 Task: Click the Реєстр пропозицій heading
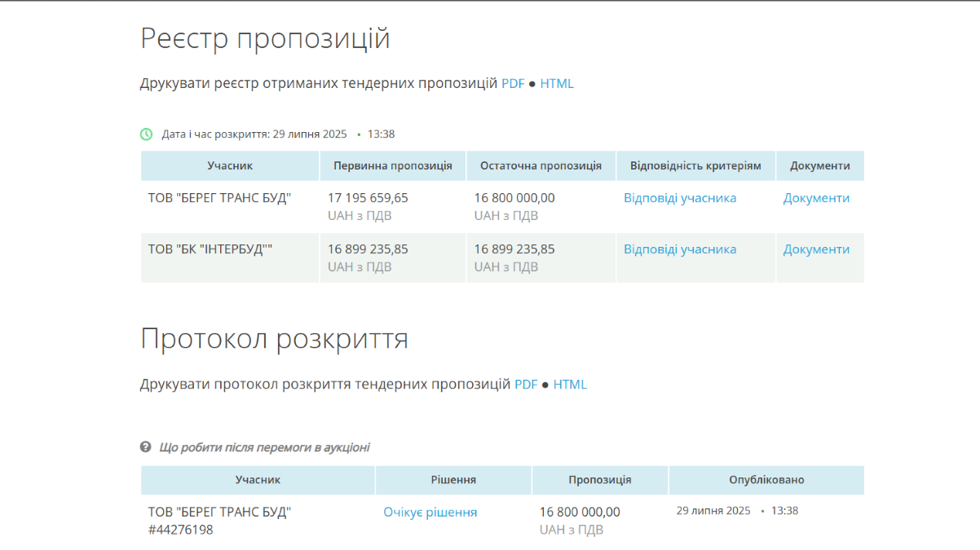(x=265, y=38)
